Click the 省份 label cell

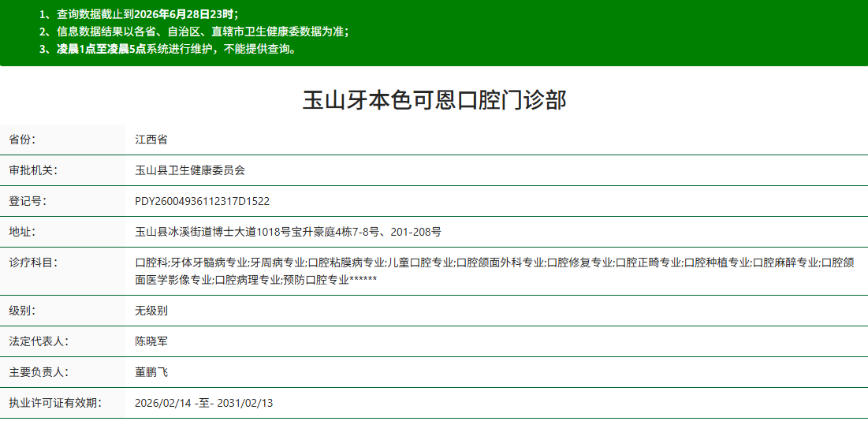(62, 140)
